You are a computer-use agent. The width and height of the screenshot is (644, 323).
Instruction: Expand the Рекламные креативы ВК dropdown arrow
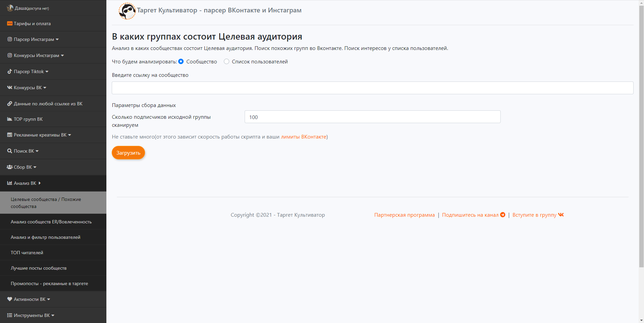69,135
